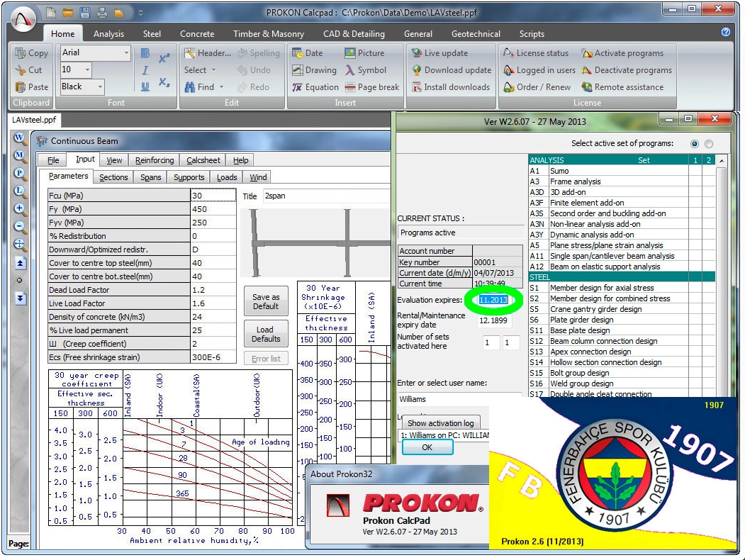The image size is (745, 560).
Task: Click the Zoom M magnifier sidebar icon
Action: 19,156
